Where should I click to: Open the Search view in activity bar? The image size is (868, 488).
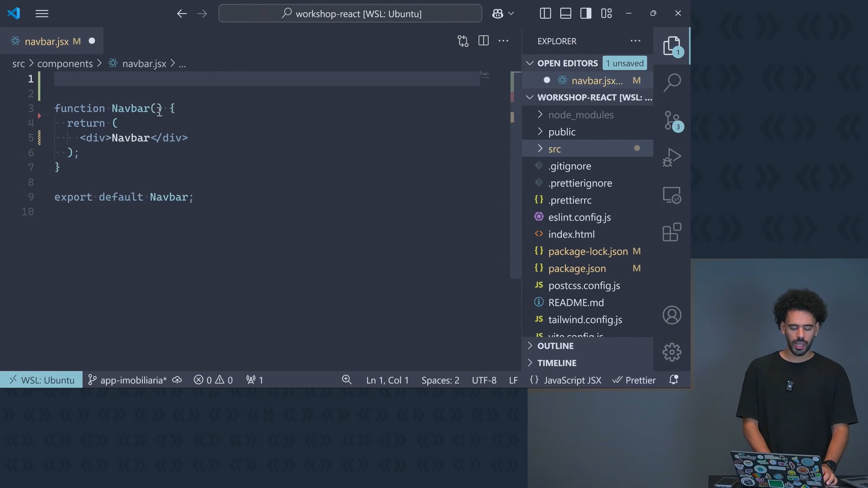pos(672,82)
